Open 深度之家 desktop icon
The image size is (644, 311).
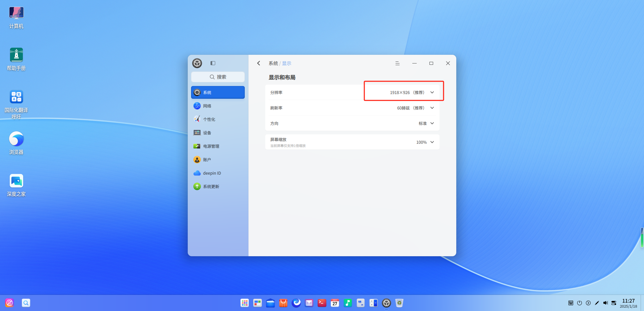16,185
